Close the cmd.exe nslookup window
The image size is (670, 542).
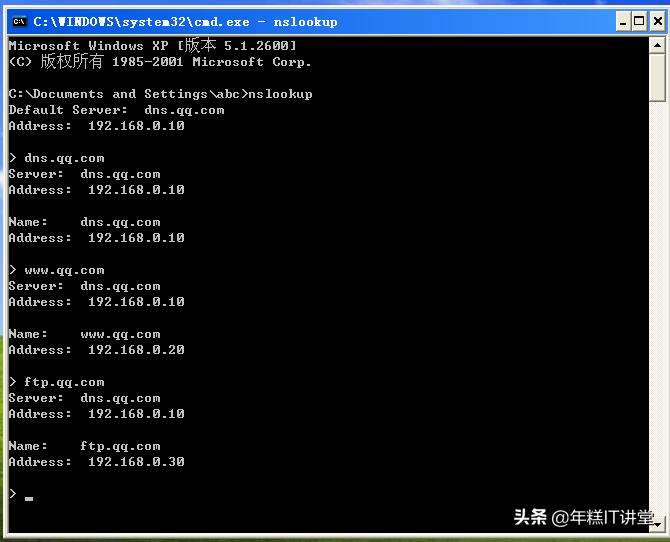point(657,21)
